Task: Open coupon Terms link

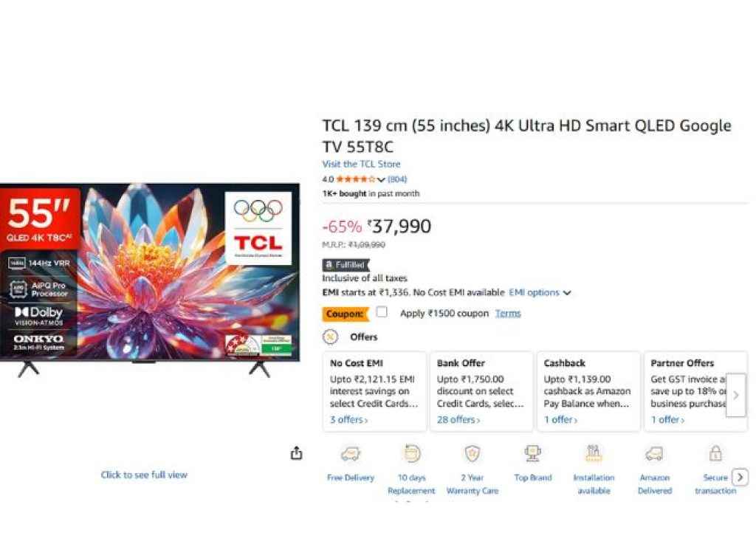Action: [508, 313]
